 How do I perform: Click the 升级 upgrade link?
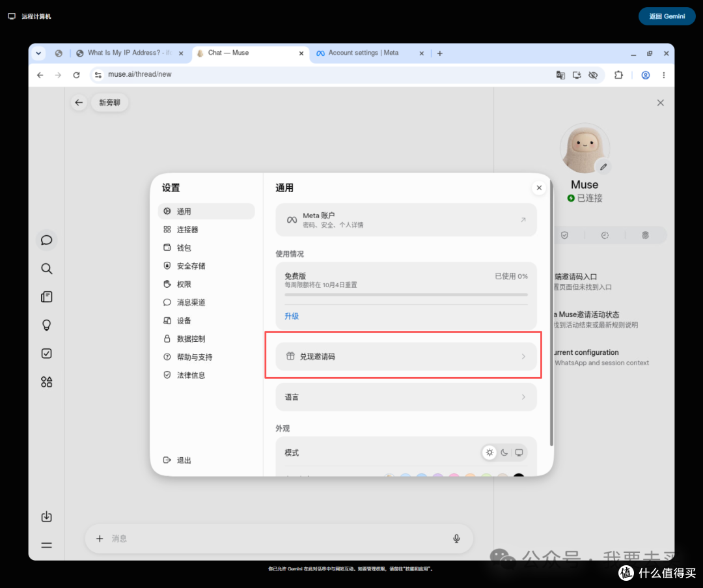point(292,316)
